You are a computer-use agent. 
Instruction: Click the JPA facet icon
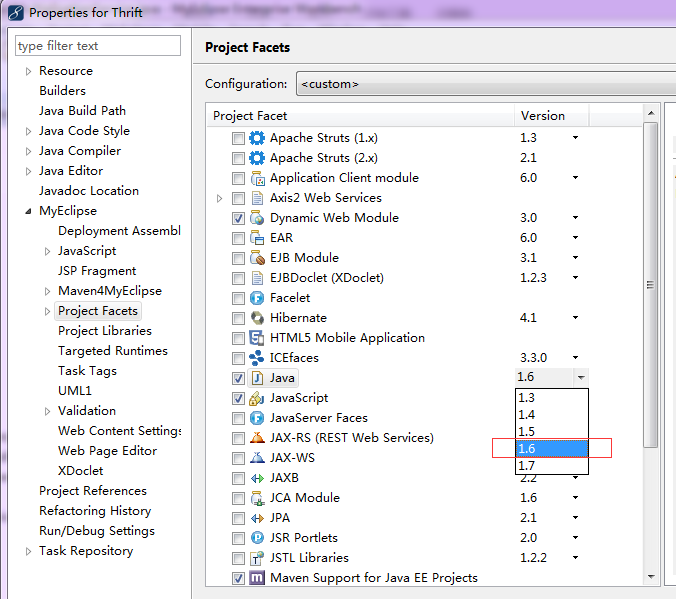pyautogui.click(x=257, y=518)
